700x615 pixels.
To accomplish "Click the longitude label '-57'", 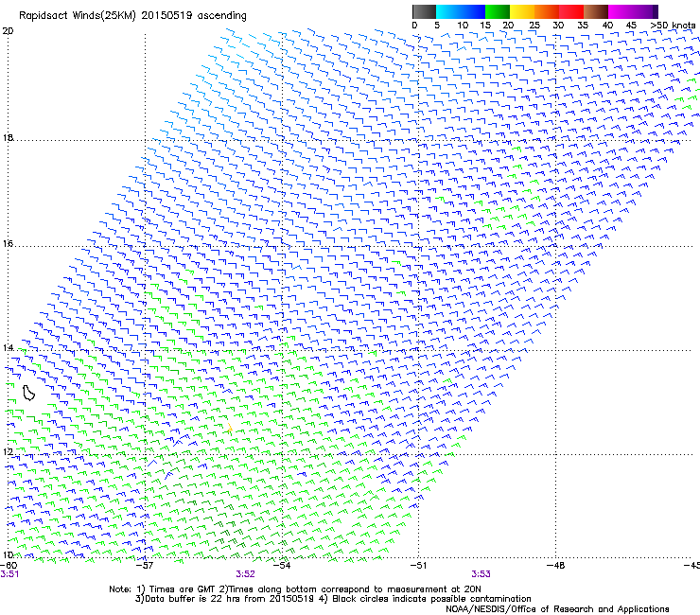I will click(145, 566).
